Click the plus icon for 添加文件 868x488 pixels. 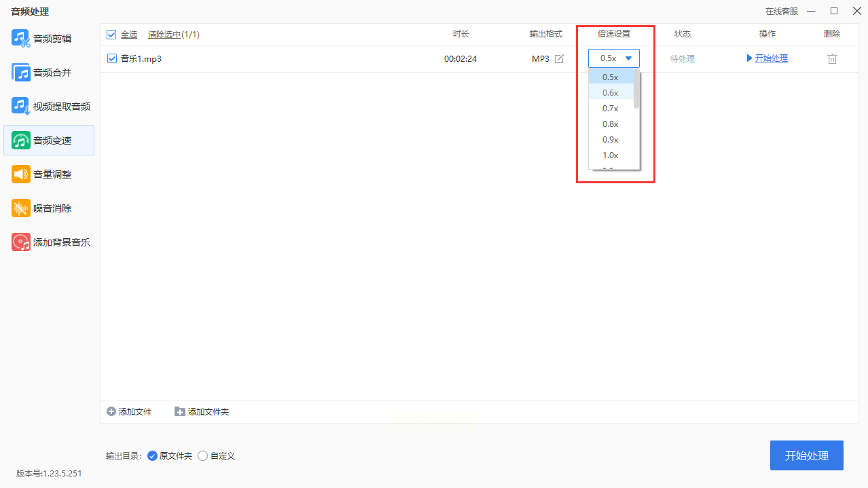coord(111,411)
